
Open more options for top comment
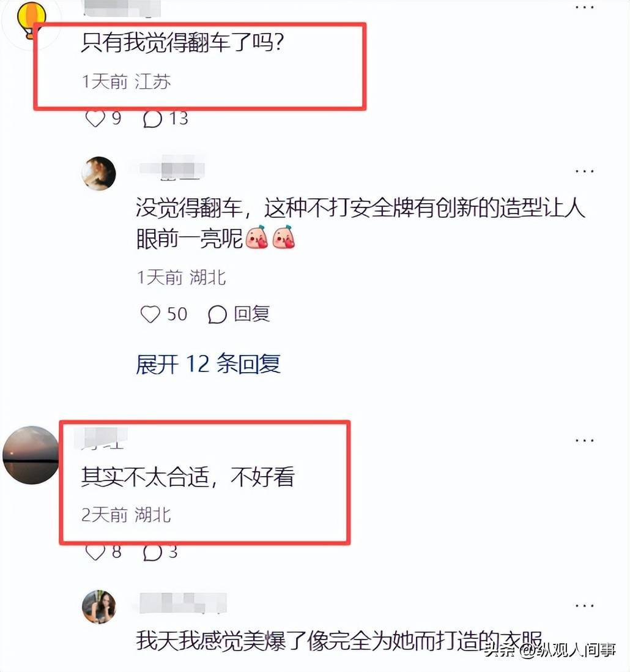[x=585, y=7]
